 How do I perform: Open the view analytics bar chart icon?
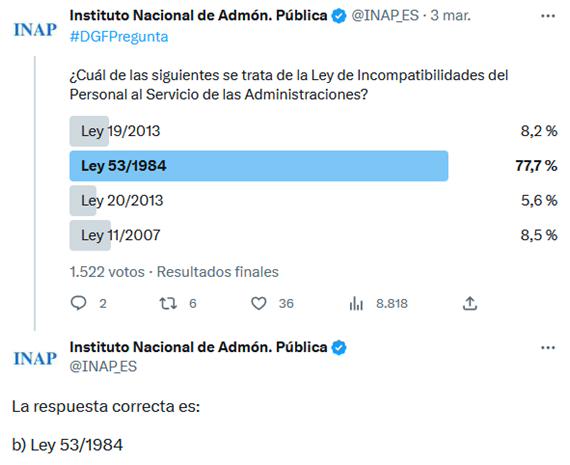pyautogui.click(x=356, y=303)
